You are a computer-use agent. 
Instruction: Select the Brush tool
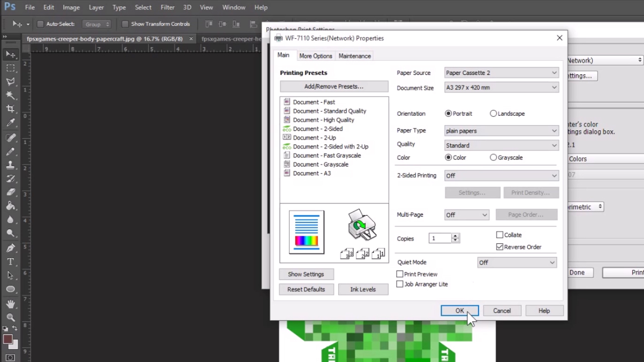(11, 151)
